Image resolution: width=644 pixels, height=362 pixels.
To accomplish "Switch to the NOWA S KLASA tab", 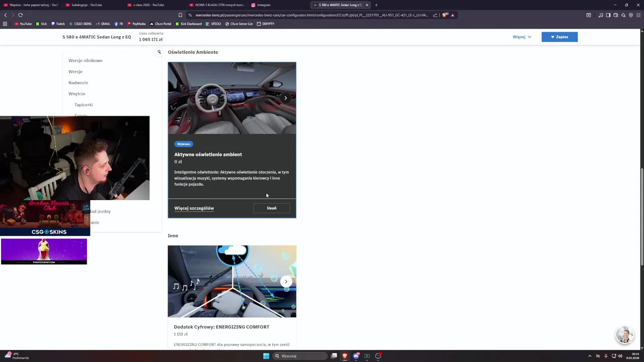I will (217, 5).
